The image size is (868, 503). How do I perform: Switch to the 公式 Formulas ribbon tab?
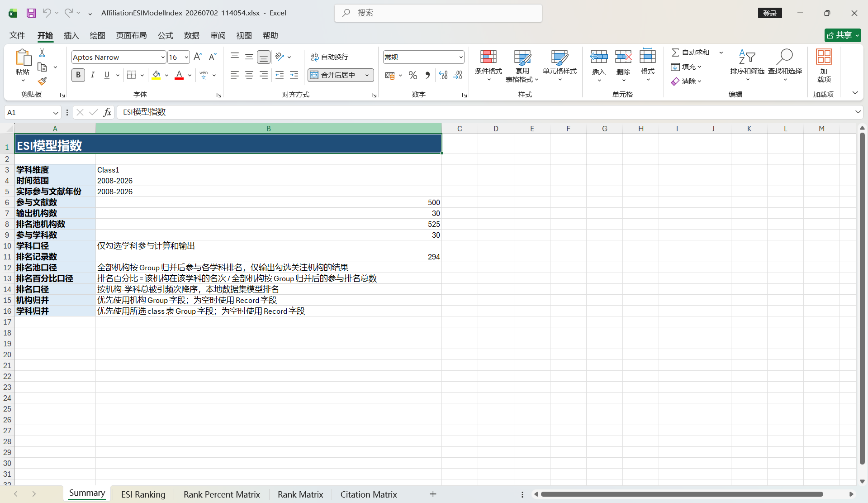tap(165, 35)
